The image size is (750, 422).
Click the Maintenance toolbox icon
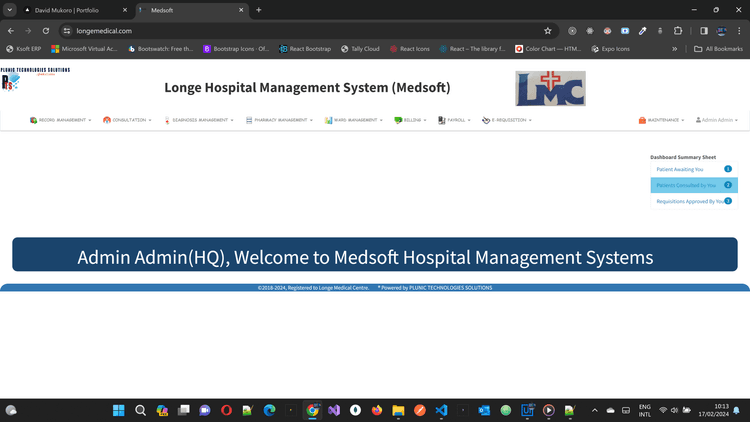coord(642,120)
